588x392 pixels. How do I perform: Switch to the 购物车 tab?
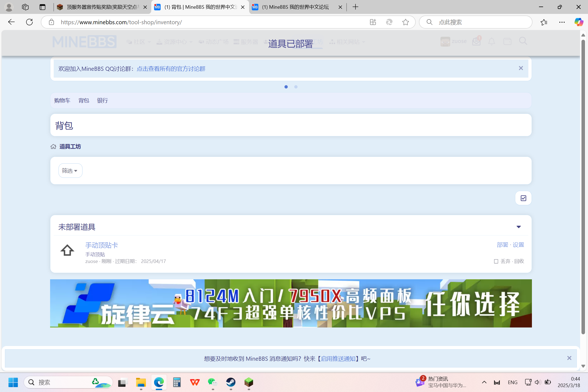tap(62, 100)
